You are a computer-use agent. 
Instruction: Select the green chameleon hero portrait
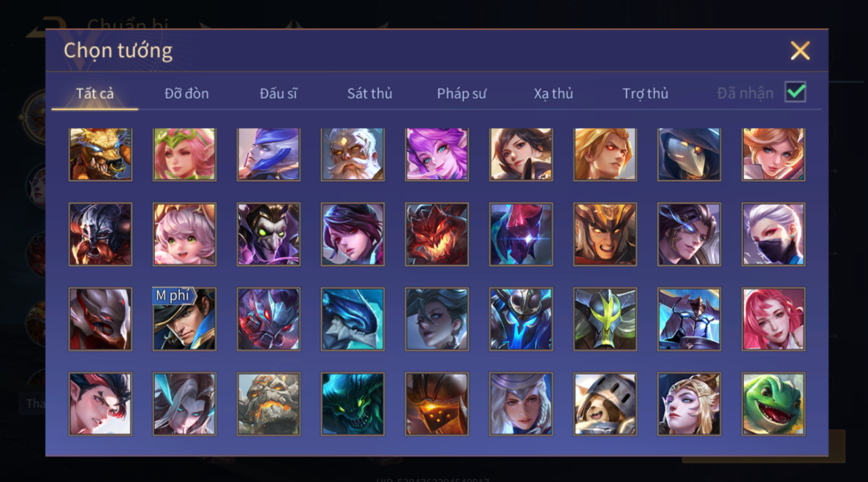pyautogui.click(x=773, y=404)
